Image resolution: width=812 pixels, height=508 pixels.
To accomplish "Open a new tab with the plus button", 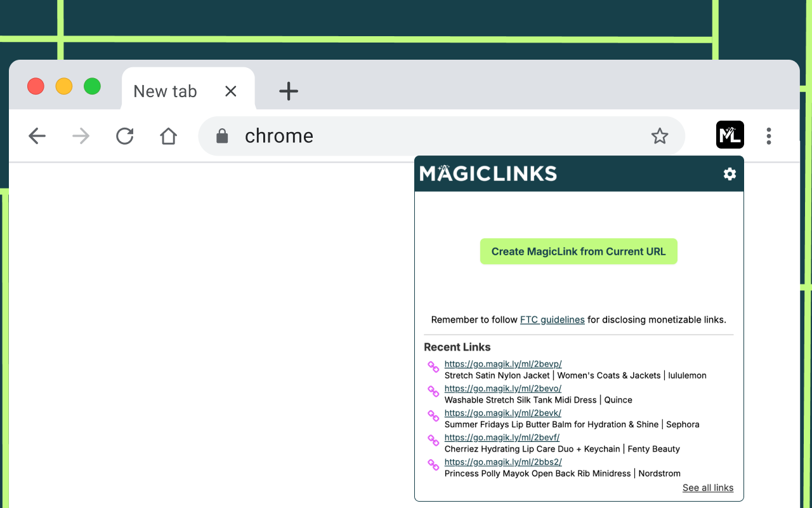I will click(x=289, y=91).
